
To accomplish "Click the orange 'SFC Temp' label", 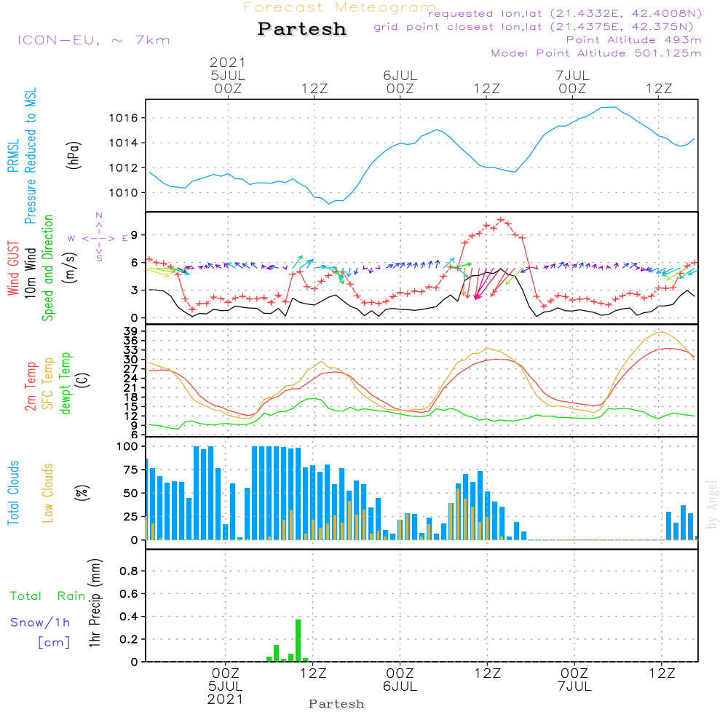I will pyautogui.click(x=48, y=384).
